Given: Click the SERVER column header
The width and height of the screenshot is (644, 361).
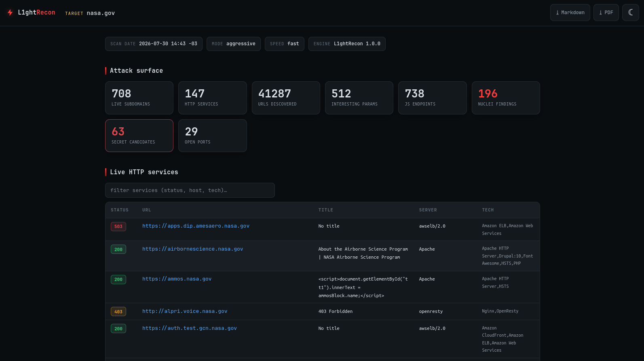Looking at the screenshot, I should point(428,210).
